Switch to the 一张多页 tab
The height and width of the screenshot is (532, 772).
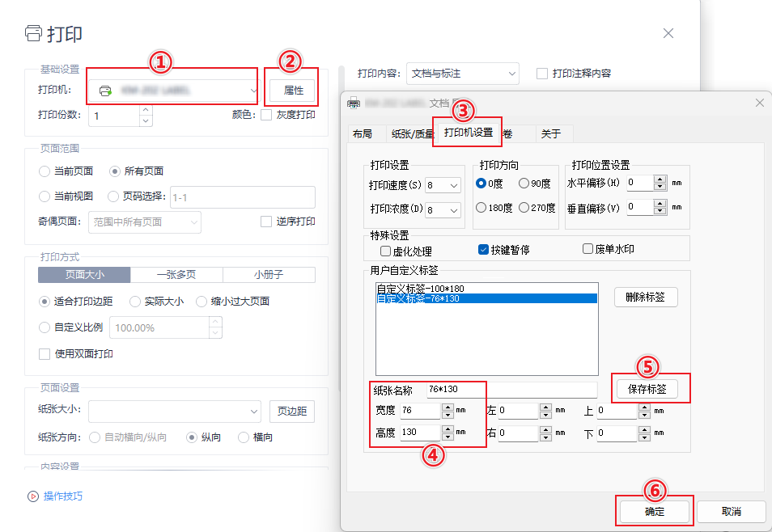tap(176, 275)
